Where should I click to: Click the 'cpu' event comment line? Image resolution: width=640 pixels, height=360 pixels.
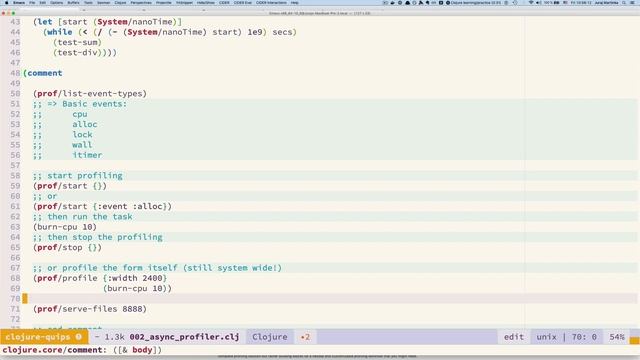click(x=60, y=114)
